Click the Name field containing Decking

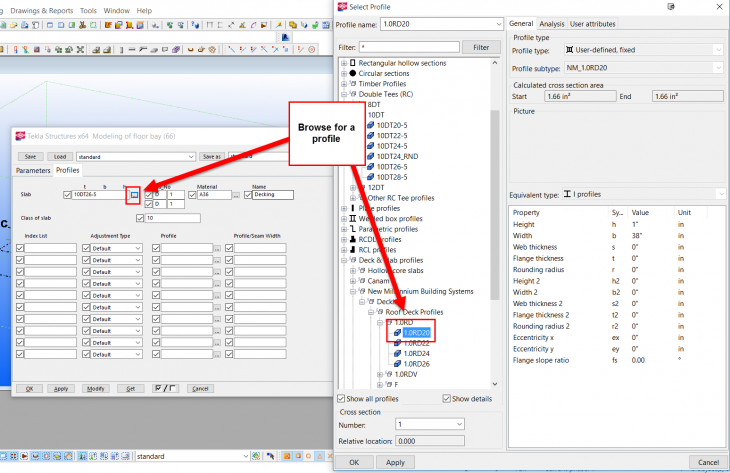pos(273,195)
